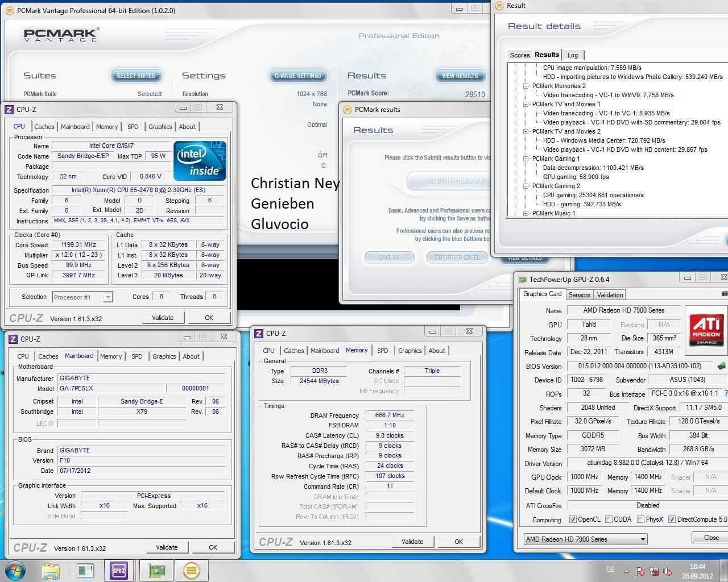Click the PCMark results dialog title icon
This screenshot has width=728, height=582.
tap(348, 110)
